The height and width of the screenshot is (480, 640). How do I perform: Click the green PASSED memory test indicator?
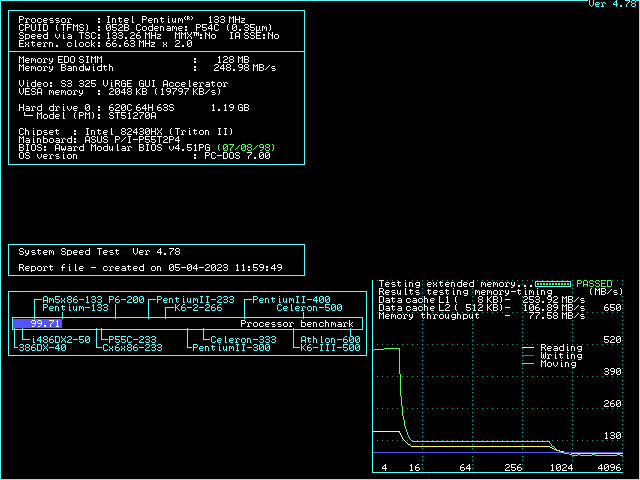pyautogui.click(x=593, y=284)
